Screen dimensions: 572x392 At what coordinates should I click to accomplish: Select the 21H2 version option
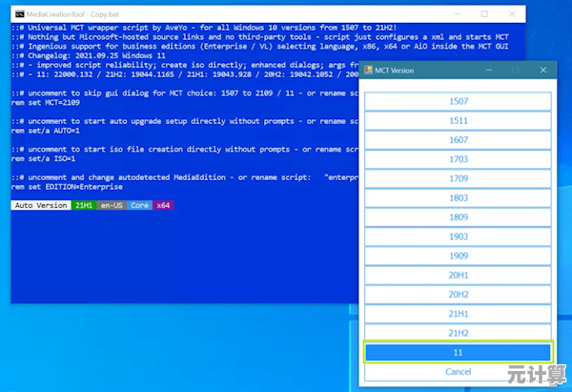click(458, 332)
